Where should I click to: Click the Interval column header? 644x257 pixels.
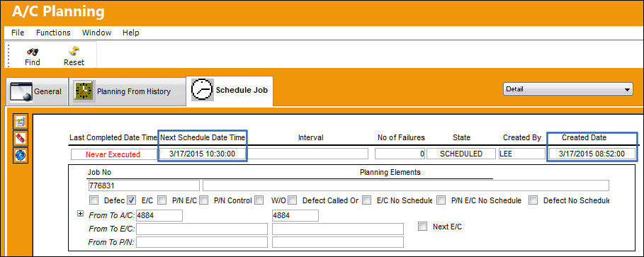coord(311,137)
